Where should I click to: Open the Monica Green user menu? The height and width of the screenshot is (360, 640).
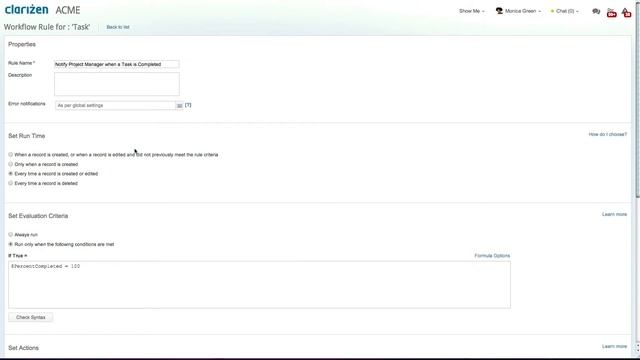coord(522,11)
